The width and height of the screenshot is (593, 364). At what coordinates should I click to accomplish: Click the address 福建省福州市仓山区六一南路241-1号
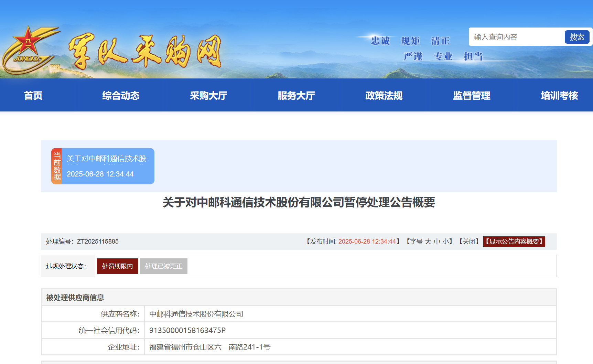(210, 347)
